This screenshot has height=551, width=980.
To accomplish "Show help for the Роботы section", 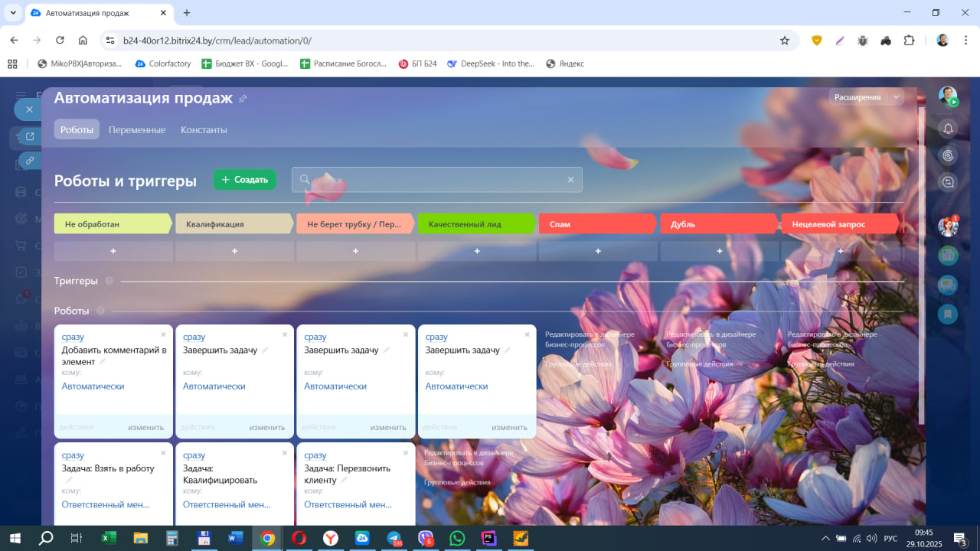I will [x=100, y=311].
